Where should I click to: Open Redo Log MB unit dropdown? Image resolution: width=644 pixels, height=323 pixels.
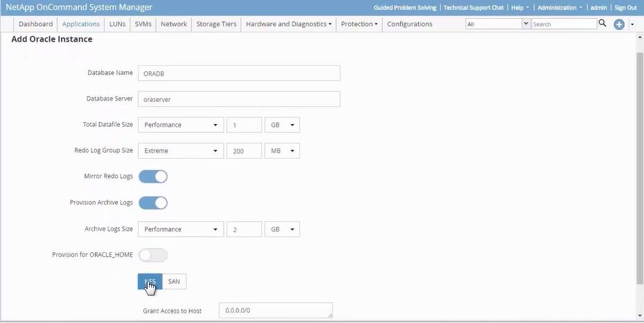[282, 150]
